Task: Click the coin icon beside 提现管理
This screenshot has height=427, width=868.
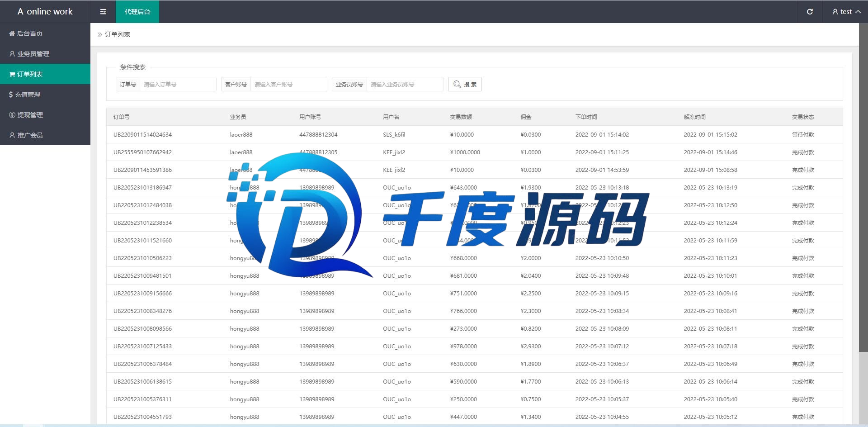Action: [12, 115]
